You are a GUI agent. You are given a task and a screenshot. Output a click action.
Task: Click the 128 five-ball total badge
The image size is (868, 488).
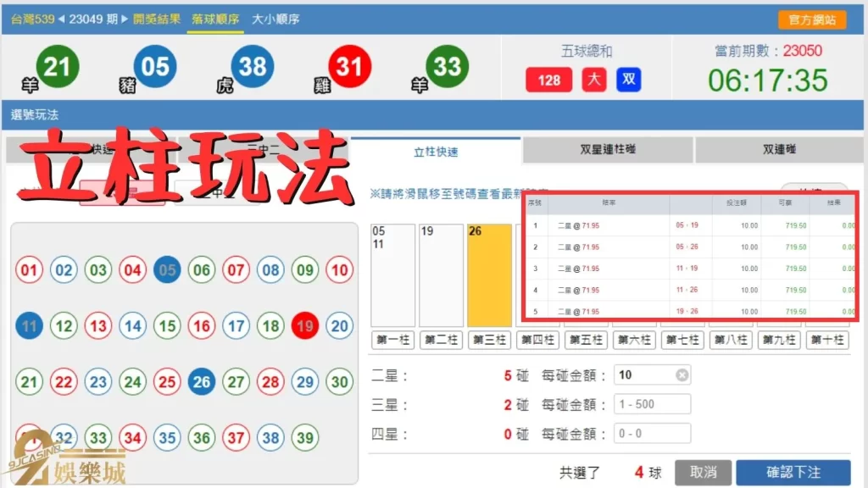[x=549, y=80]
